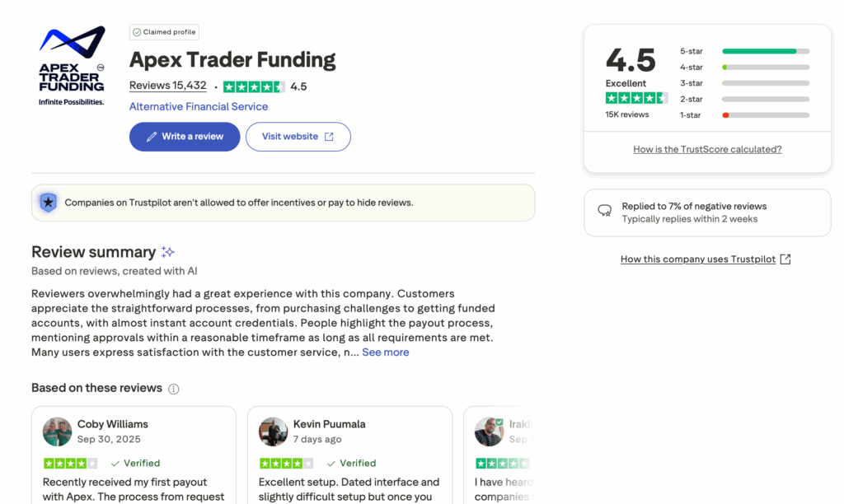Open How is the TrustScore calculated?
The image size is (844, 504).
[x=707, y=149]
